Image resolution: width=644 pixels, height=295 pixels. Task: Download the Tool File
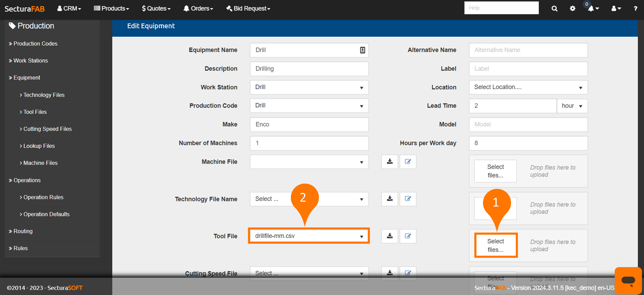click(389, 236)
